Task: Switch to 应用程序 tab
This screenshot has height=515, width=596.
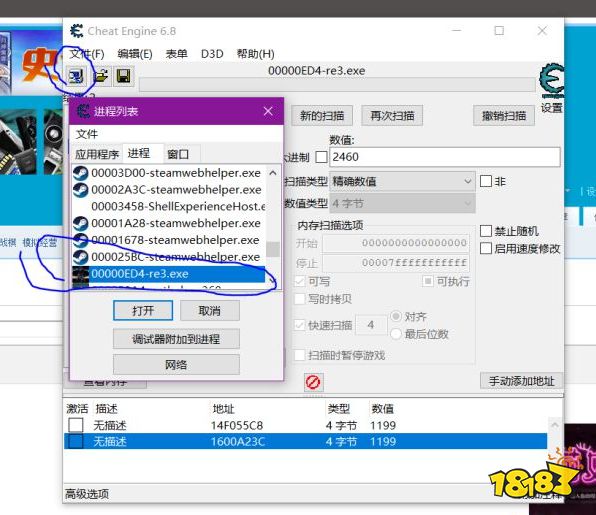Action: pos(97,154)
